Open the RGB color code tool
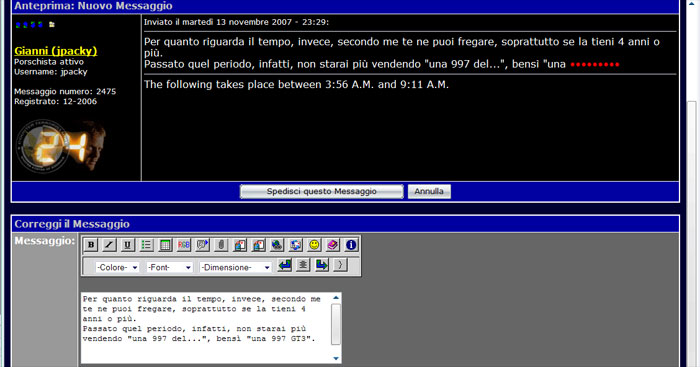Viewport: 700px width, 367px height. [183, 245]
